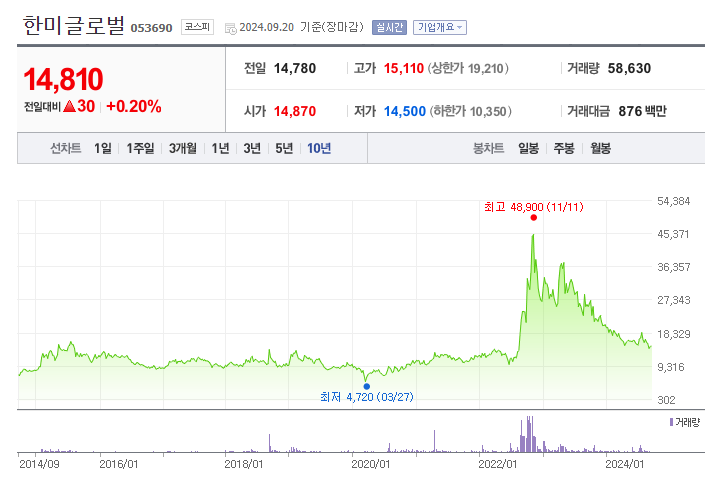Image resolution: width=705 pixels, height=485 pixels.
Task: Click the stock code 053690
Action: [x=152, y=28]
